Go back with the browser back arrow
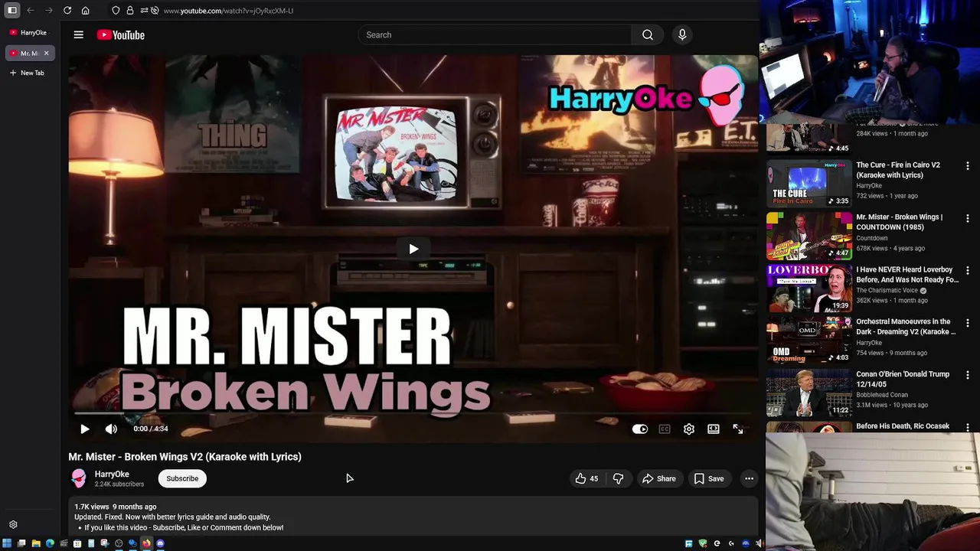 pos(31,11)
